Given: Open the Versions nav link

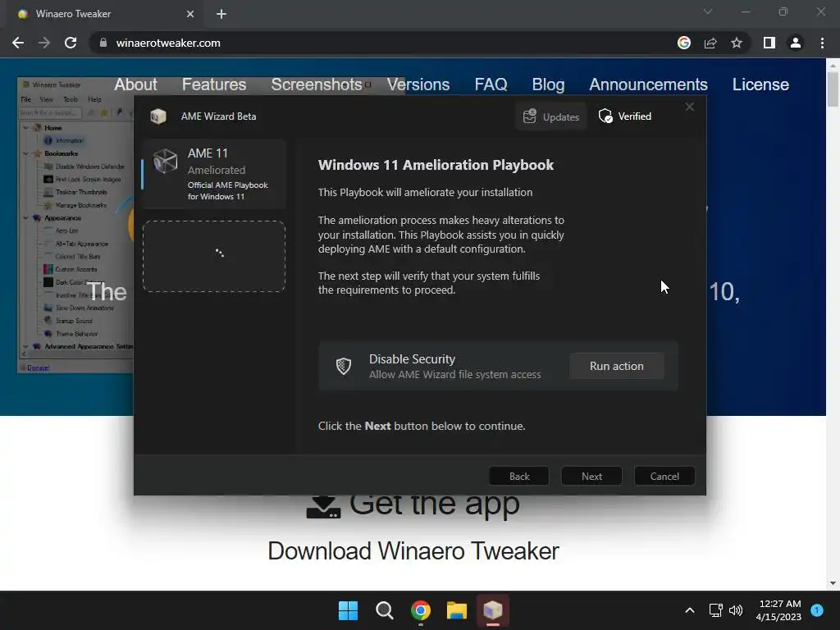Looking at the screenshot, I should pyautogui.click(x=418, y=84).
